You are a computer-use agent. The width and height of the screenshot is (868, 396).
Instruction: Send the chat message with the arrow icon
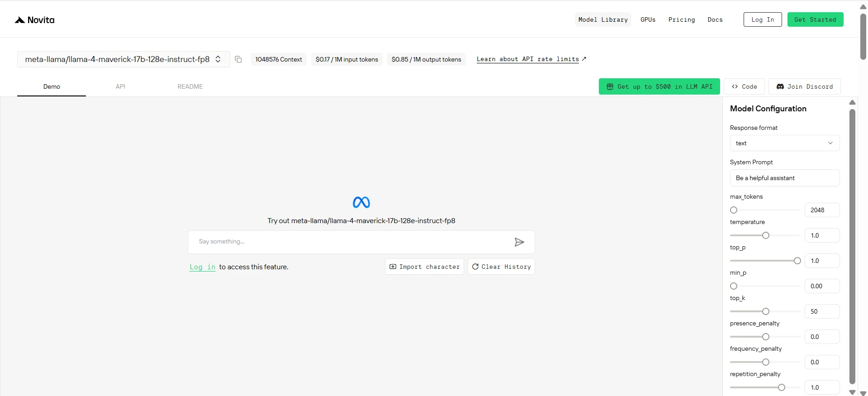(x=519, y=242)
